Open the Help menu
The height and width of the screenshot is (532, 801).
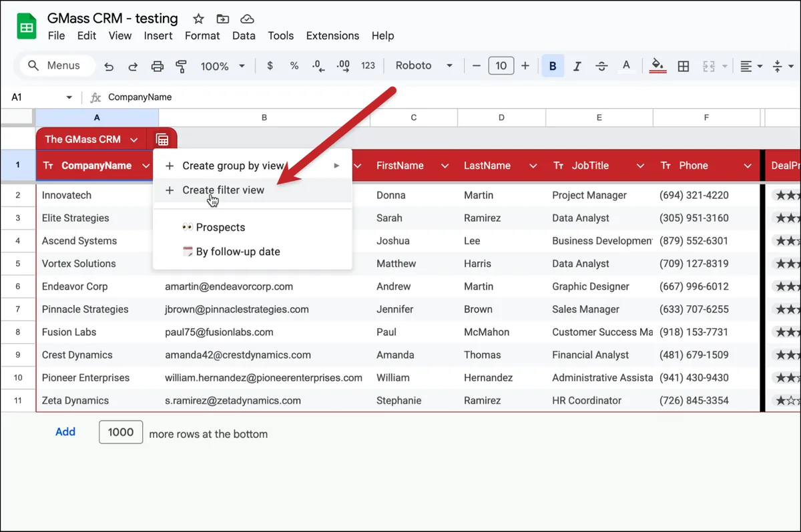[x=383, y=35]
